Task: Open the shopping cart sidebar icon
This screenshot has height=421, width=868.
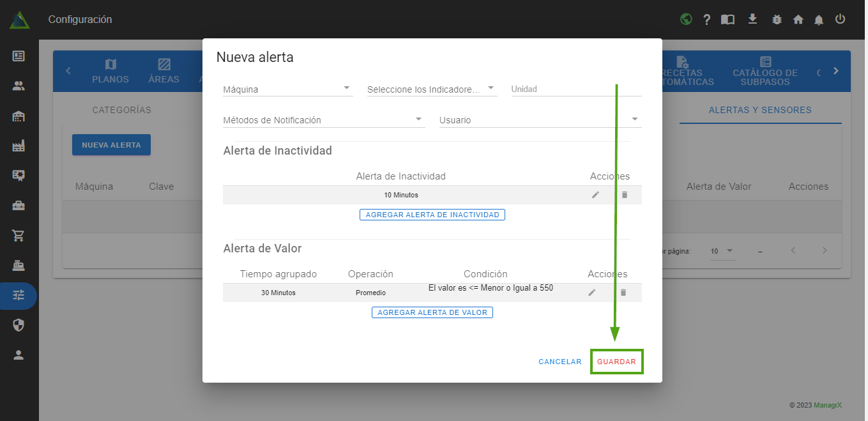Action: (19, 236)
